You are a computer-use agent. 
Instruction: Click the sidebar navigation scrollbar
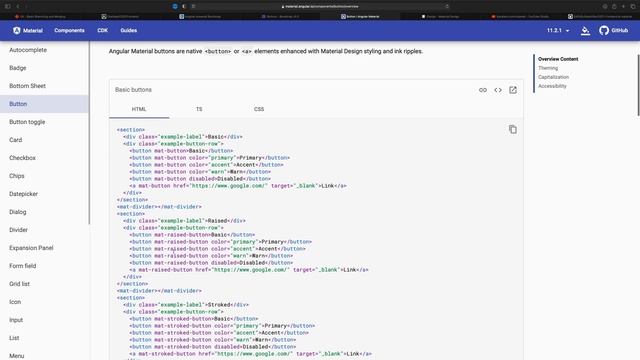[89, 133]
